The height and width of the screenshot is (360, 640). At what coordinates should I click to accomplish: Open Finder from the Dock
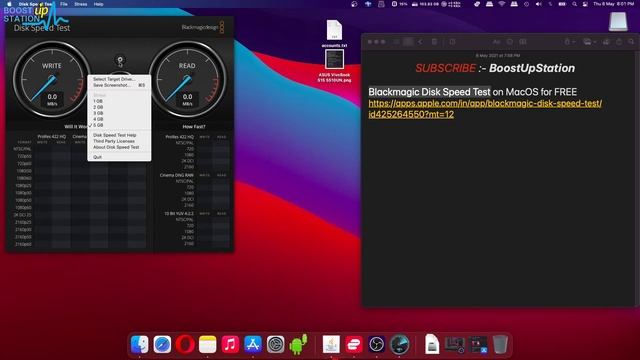click(x=140, y=344)
